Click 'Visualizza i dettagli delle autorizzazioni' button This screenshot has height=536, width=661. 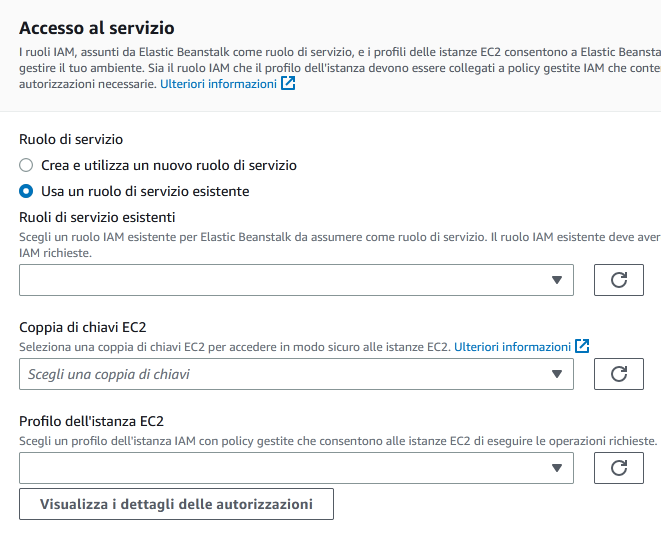point(176,504)
